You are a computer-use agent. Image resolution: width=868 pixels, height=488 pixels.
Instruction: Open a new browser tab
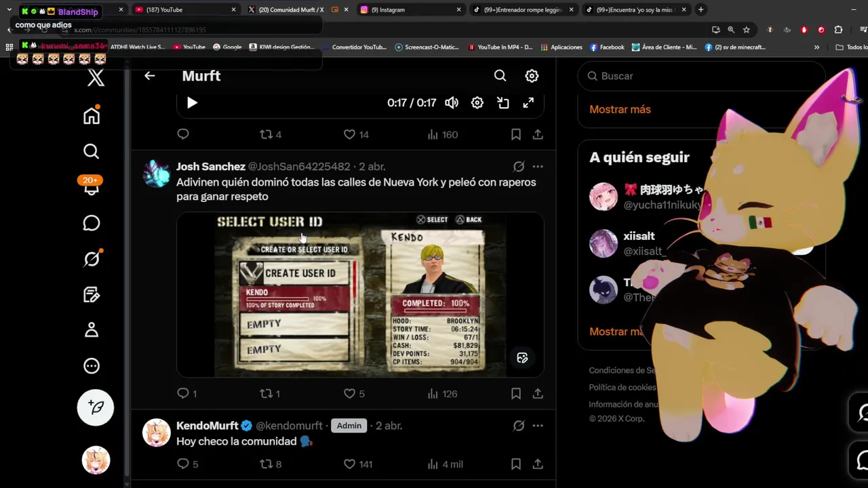(x=701, y=9)
